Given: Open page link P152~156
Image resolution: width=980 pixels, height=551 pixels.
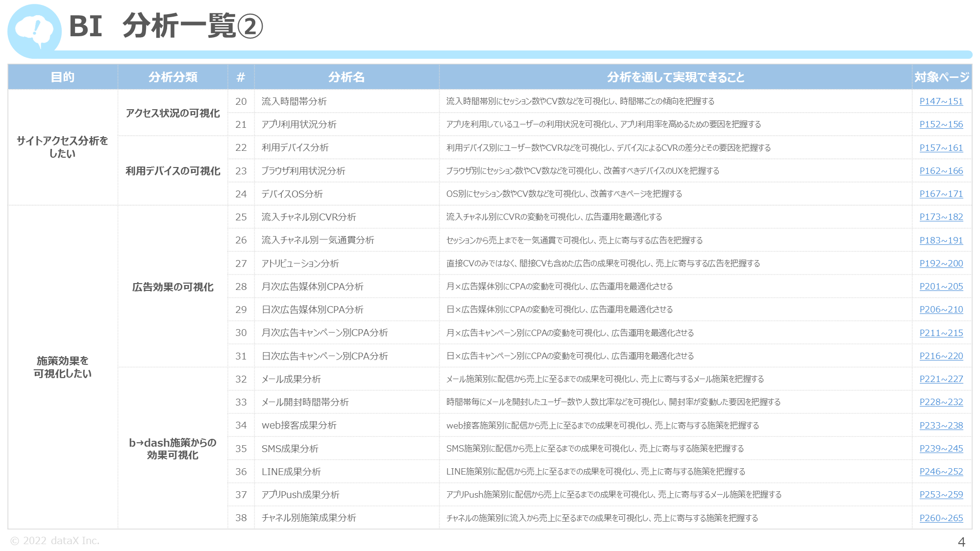Looking at the screenshot, I should coord(941,124).
